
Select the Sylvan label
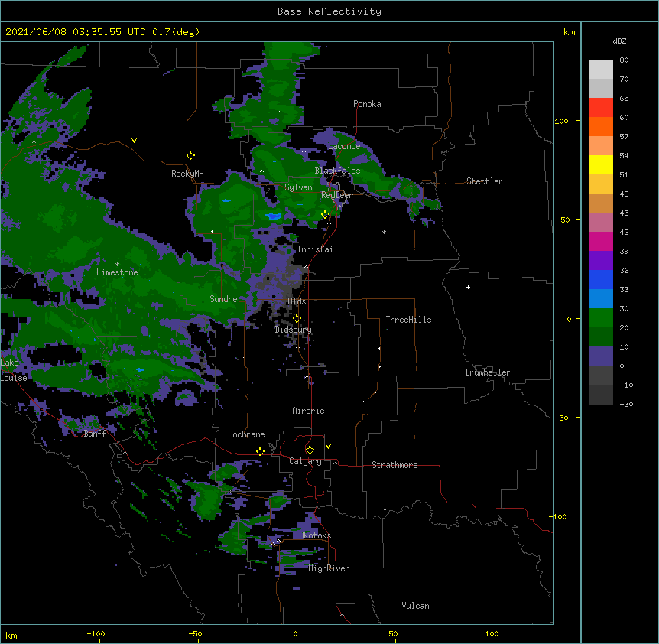298,187
